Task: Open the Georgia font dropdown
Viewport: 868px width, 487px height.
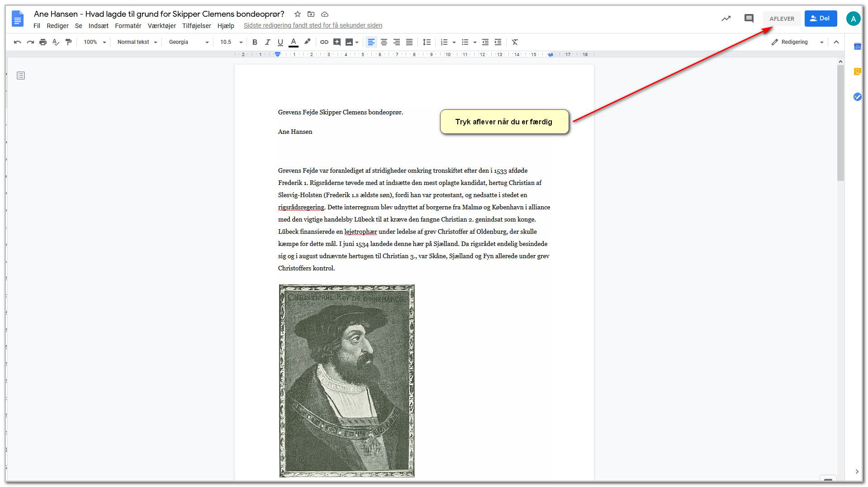Action: (x=189, y=42)
